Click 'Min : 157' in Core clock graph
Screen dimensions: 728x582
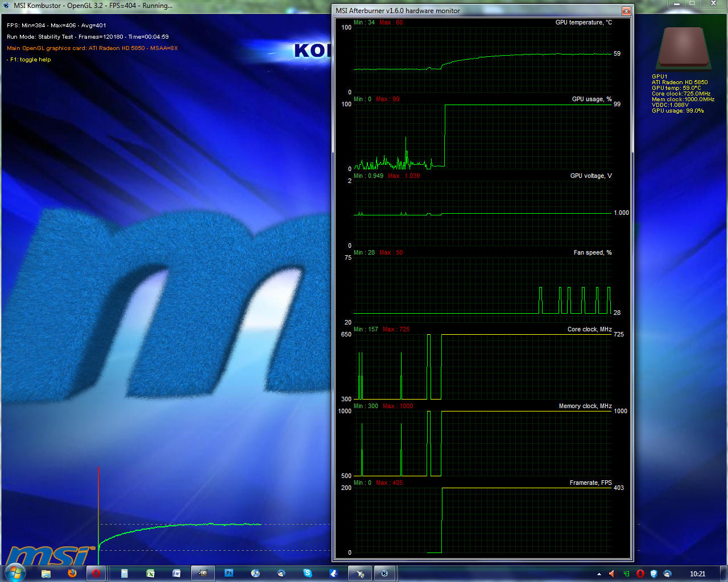(366, 329)
